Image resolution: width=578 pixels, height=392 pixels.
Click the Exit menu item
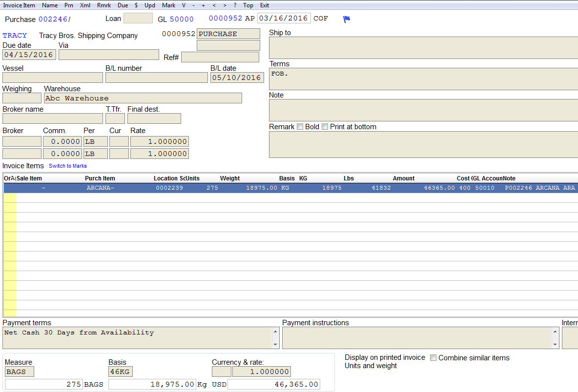(264, 5)
